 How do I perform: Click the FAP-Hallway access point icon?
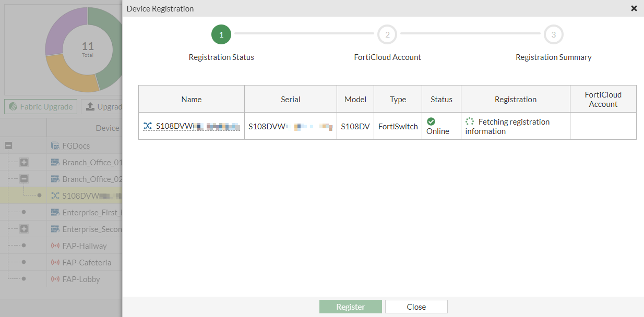(55, 246)
